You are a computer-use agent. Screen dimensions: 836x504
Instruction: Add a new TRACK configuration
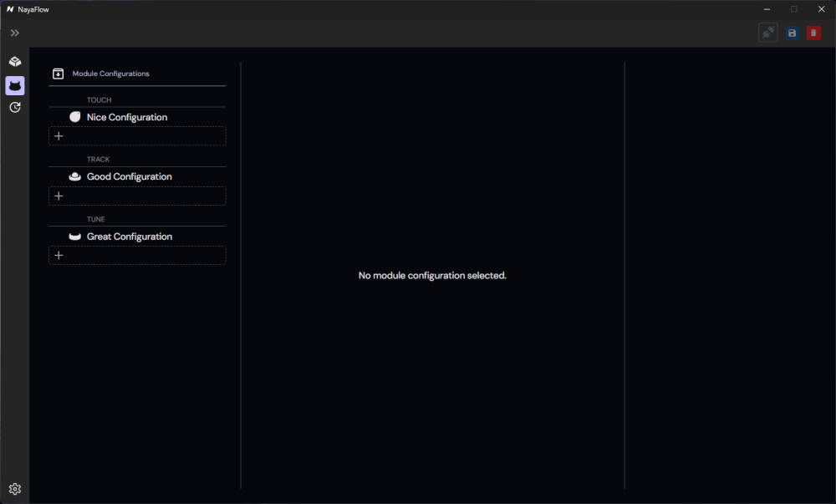137,196
